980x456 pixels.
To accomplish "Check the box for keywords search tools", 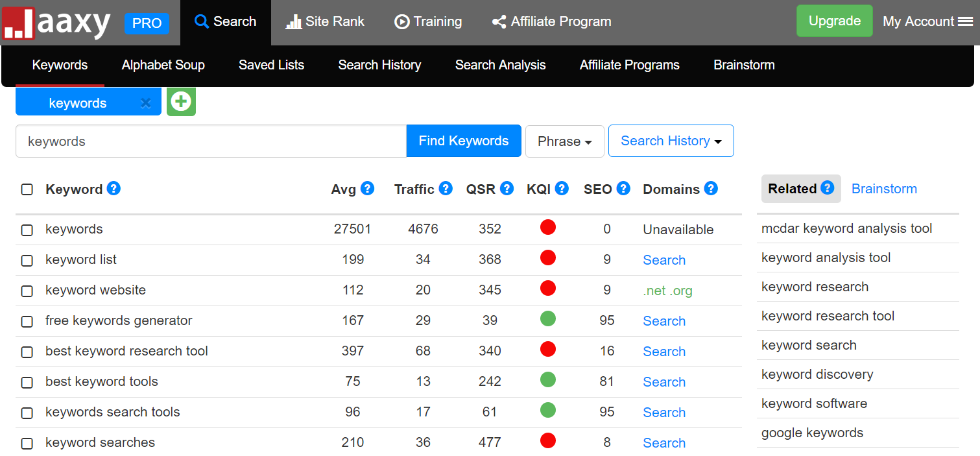I will coord(27,413).
